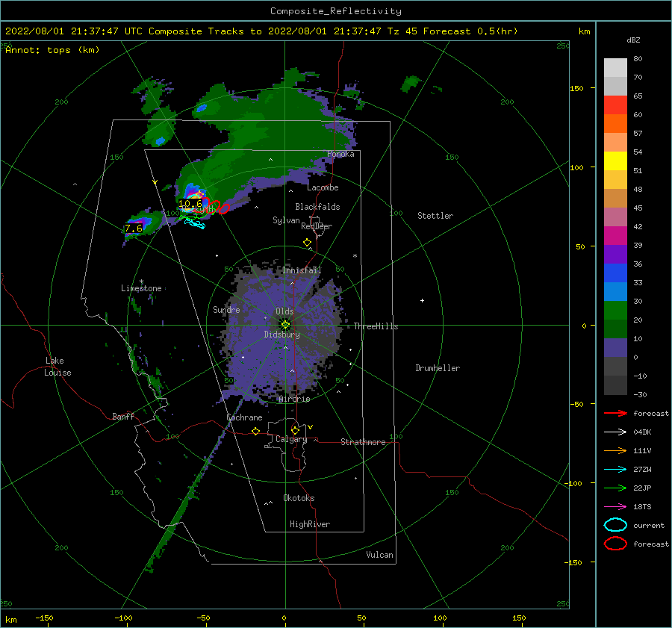Select the yellow 51-54 dBZ color swatch
The width and height of the screenshot is (672, 628).
pyautogui.click(x=615, y=161)
